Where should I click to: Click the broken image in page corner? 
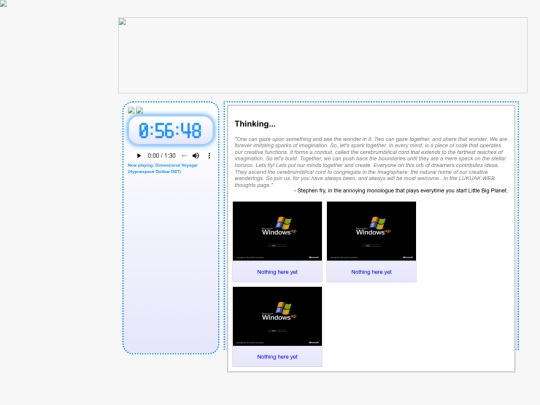(3, 3)
